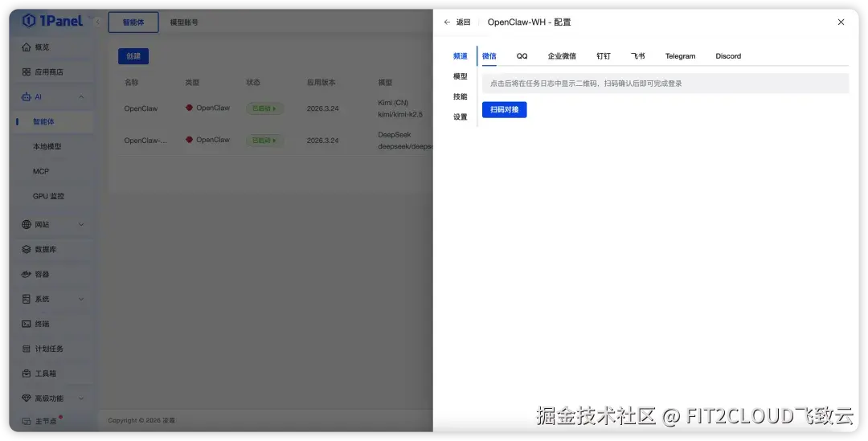Click the AI robot icon

(x=26, y=97)
